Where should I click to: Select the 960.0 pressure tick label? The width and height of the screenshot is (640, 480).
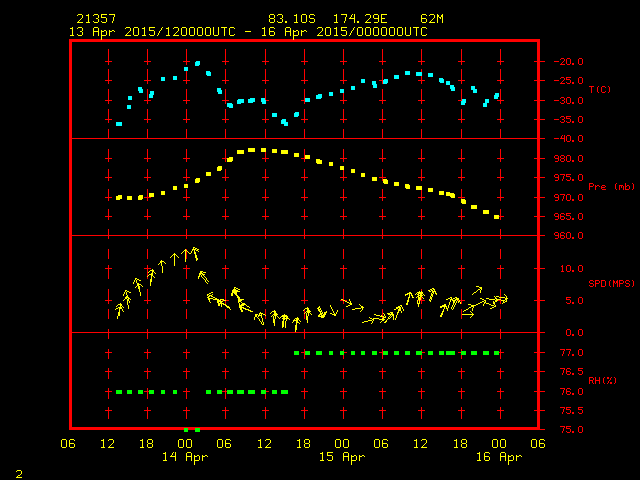tap(571, 236)
